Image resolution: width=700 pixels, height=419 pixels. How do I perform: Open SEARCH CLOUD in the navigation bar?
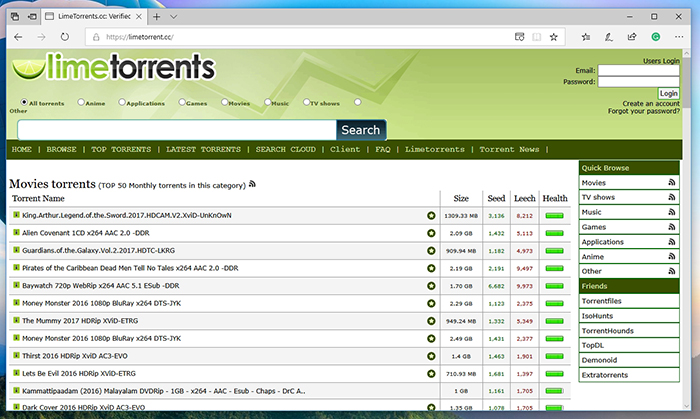[x=286, y=149]
